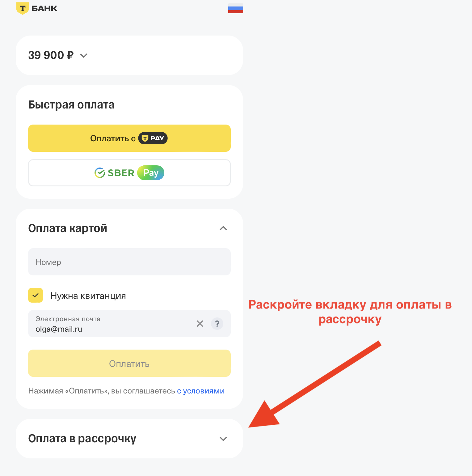
Task: Click the SberPay payment button
Action: 129,173
